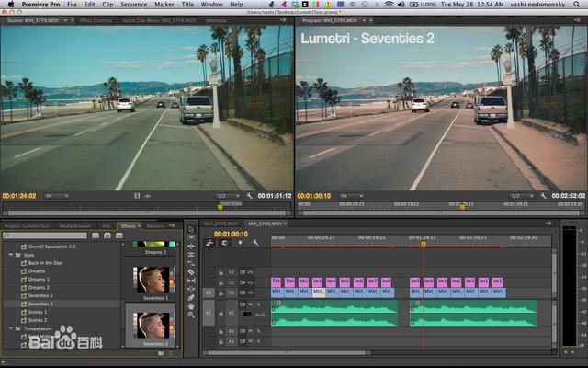
Task: Create a new custom bin in Effects
Action: pyautogui.click(x=161, y=353)
